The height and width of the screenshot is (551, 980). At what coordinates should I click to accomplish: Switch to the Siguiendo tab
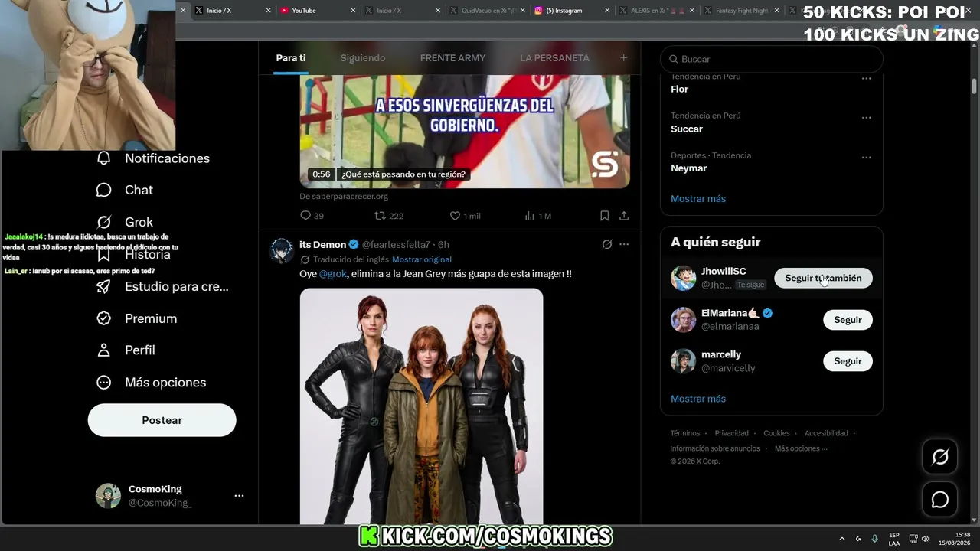tap(363, 58)
